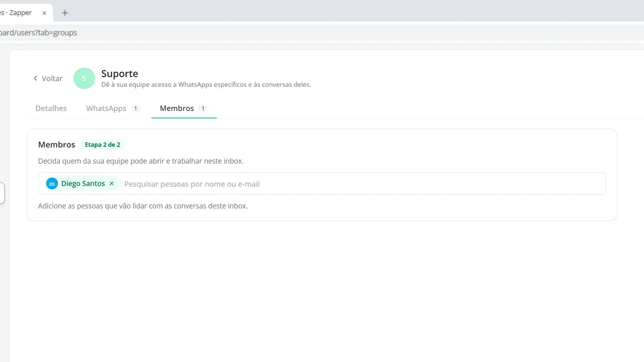Click the DS avatar of Diego Santos
Screen dimensions: 644x362
(52, 183)
